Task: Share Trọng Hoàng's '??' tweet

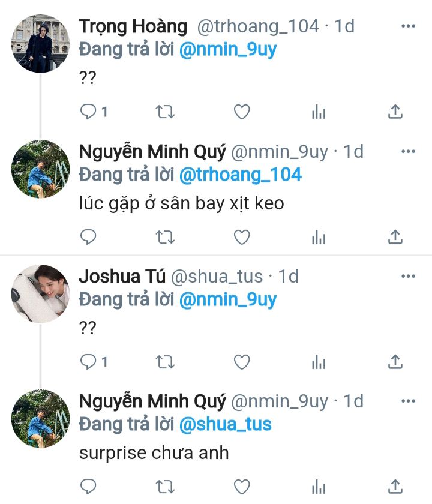Action: click(x=395, y=112)
